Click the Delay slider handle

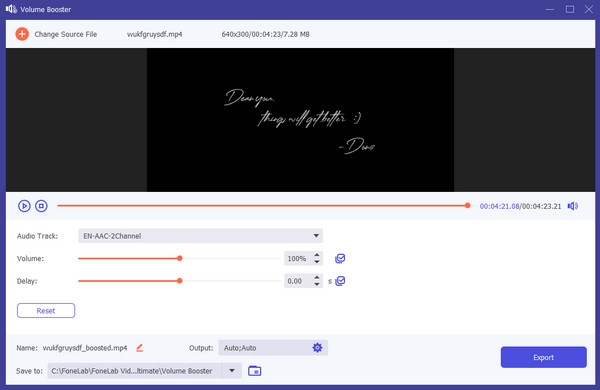(179, 281)
